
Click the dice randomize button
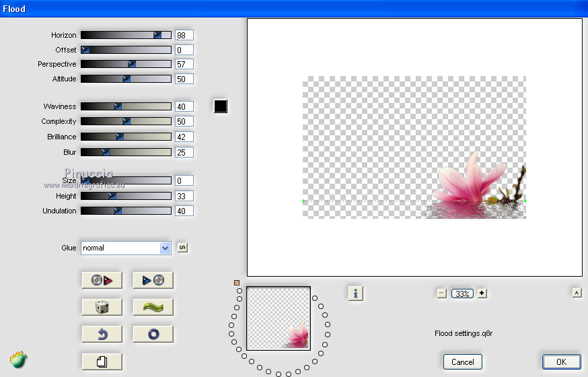[x=102, y=307]
